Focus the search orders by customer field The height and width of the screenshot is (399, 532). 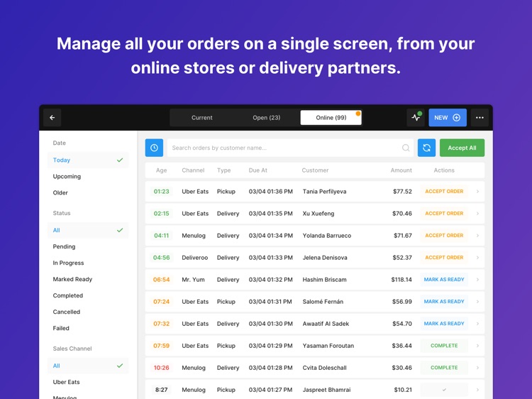(290, 148)
